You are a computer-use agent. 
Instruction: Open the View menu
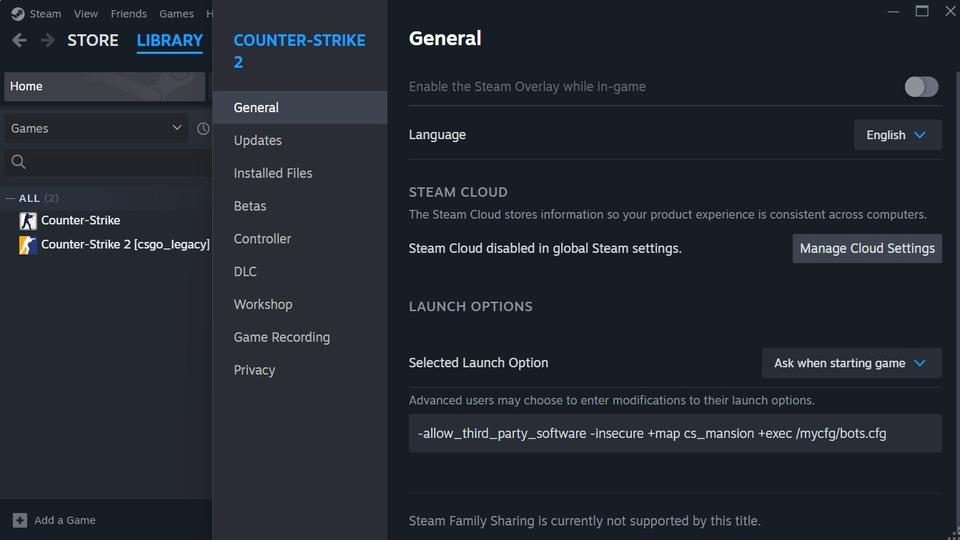point(86,13)
